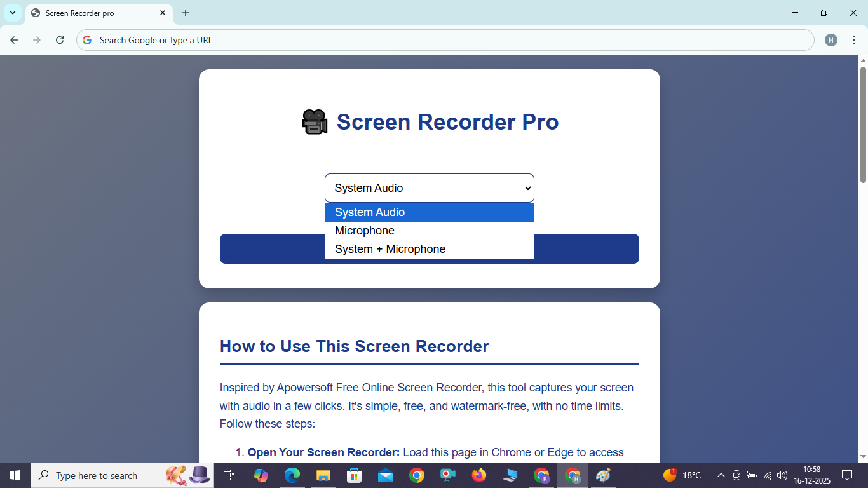Open the Mail app in the taskbar

[385, 475]
